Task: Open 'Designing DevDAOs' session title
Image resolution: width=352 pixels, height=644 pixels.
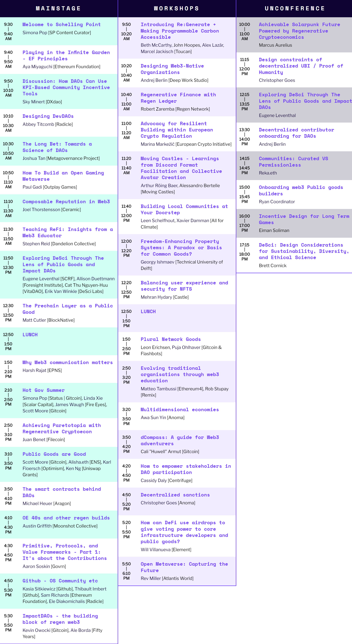Action: (x=48, y=116)
